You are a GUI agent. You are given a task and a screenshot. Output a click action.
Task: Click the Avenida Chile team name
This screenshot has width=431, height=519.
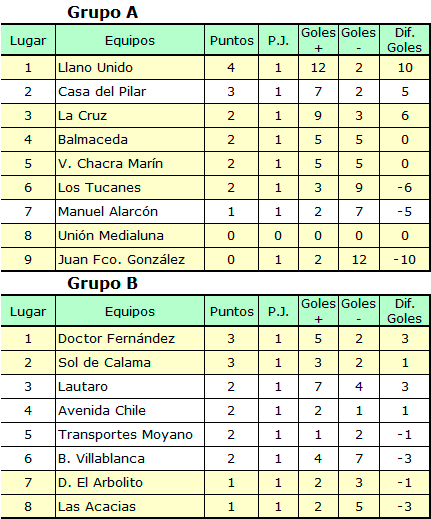tap(102, 411)
